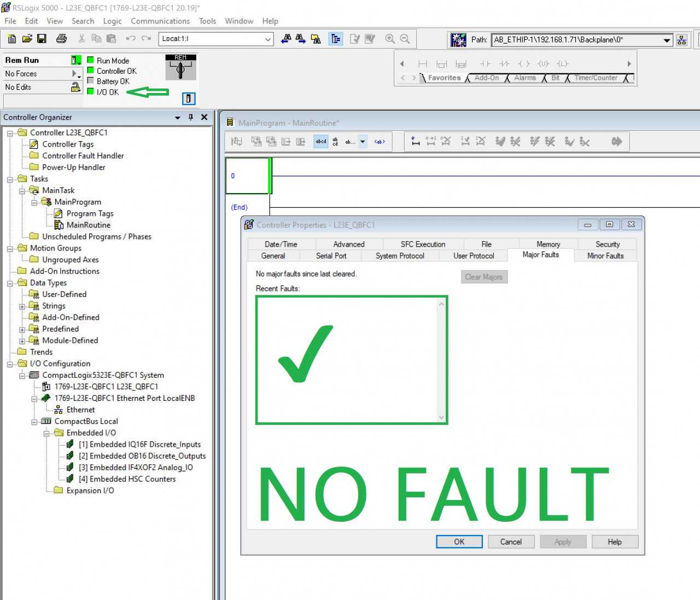The width and height of the screenshot is (700, 600).
Task: Toggle the abcd tag description display button
Action: click(321, 142)
